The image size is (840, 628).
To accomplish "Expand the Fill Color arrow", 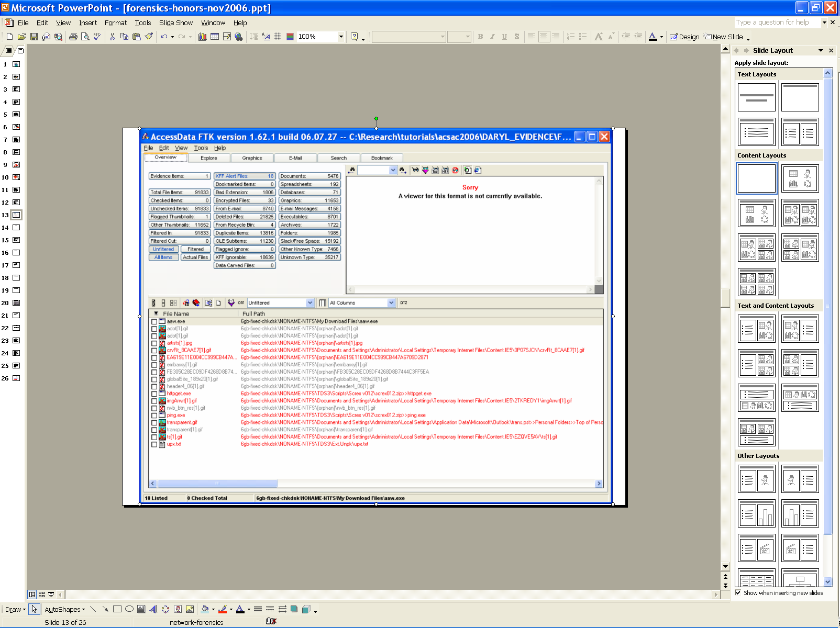I will pyautogui.click(x=213, y=609).
